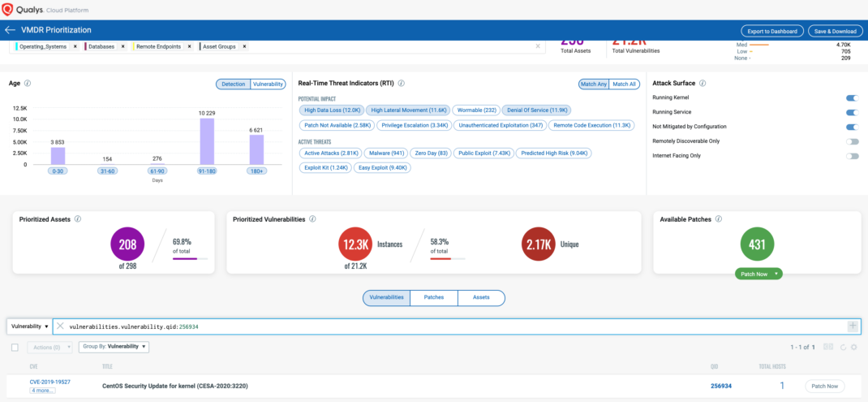The height and width of the screenshot is (402, 868).
Task: Click the info icon next to Age
Action: (28, 83)
